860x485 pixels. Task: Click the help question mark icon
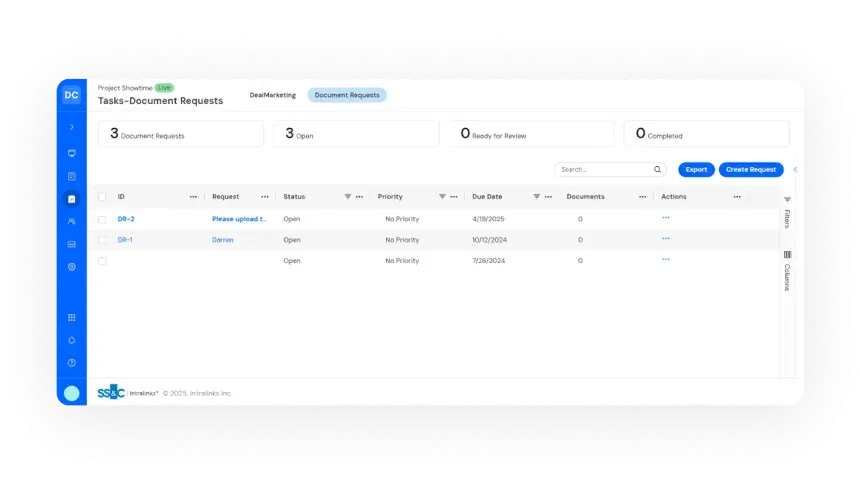coord(71,363)
